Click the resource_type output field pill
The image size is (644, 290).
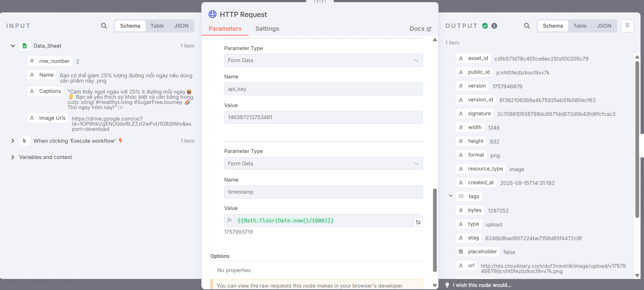481,169
